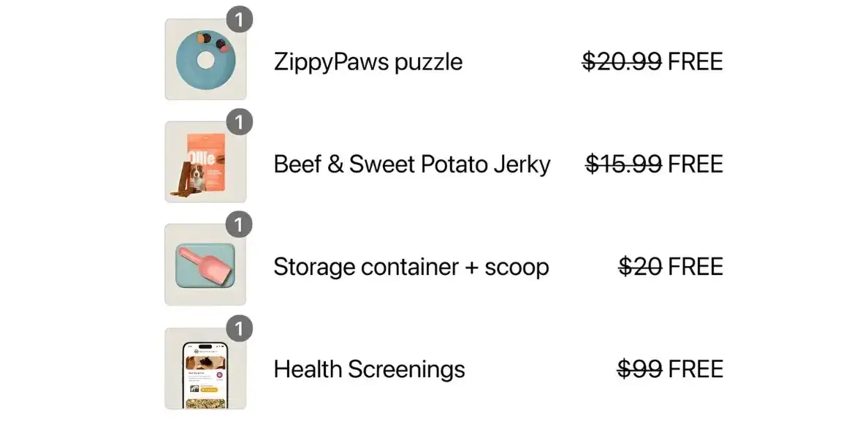Click FREE label beside ZippyPaws puzzle
Viewport: 868px width, 424px height.
[696, 61]
